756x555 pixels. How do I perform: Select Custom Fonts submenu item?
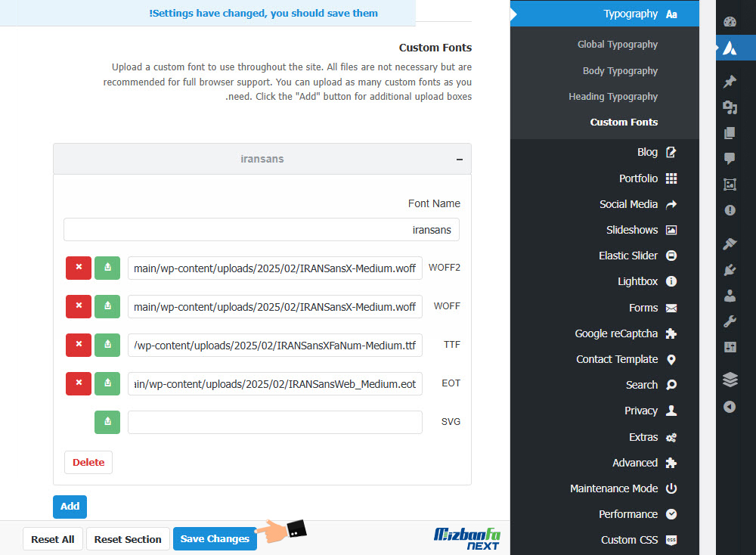tap(624, 122)
